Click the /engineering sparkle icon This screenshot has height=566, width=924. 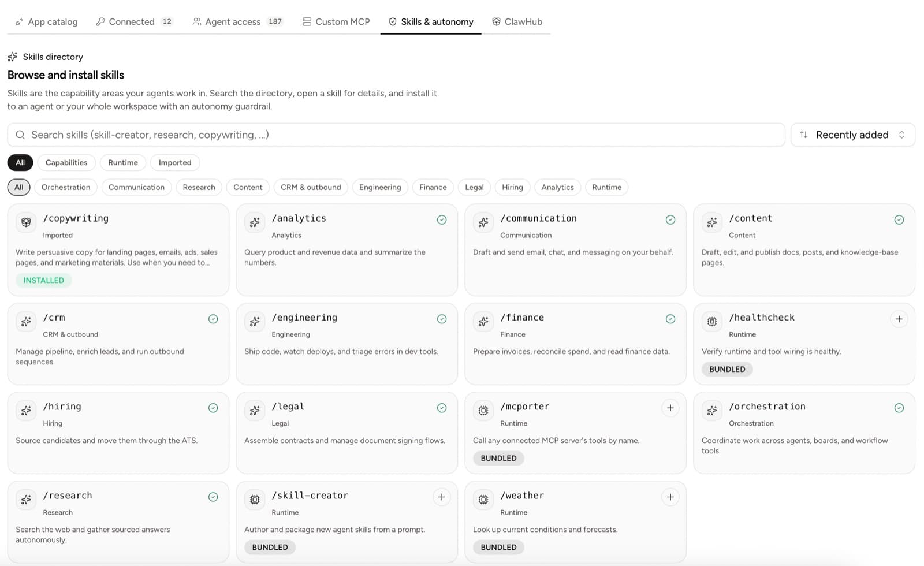pos(255,321)
